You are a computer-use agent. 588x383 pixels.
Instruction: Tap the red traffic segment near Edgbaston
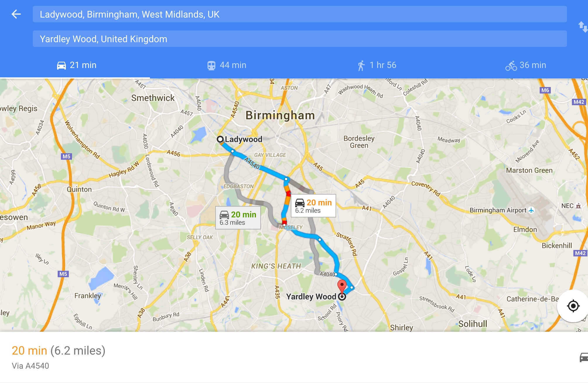pyautogui.click(x=288, y=193)
